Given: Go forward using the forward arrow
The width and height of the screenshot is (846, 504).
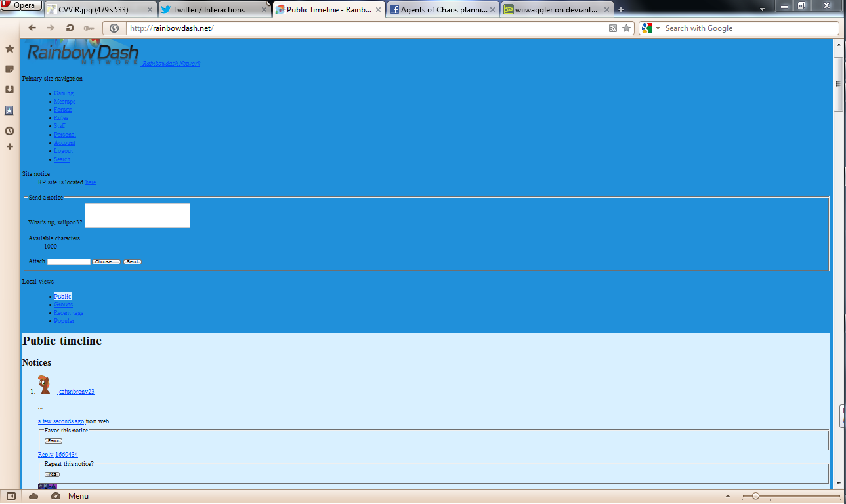Looking at the screenshot, I should pos(51,28).
